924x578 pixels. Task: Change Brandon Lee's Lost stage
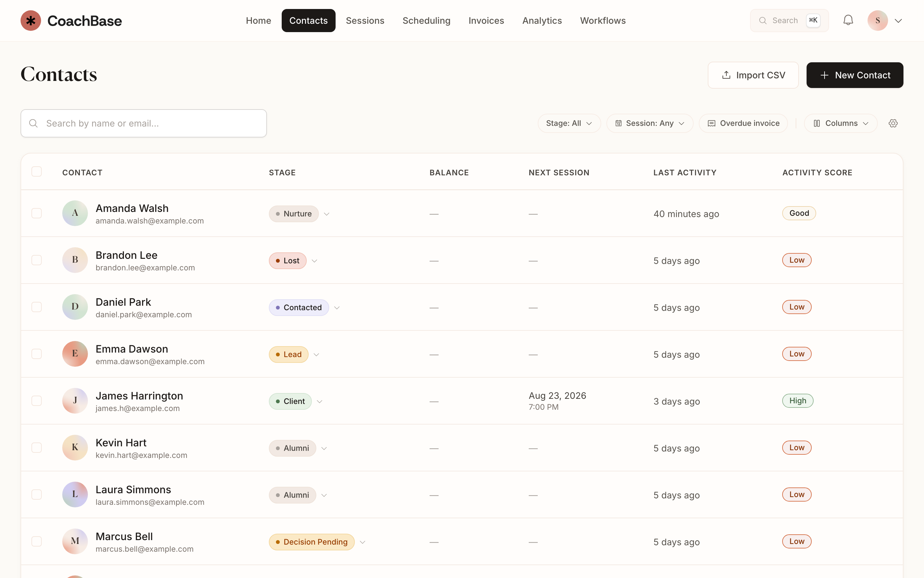(x=293, y=261)
